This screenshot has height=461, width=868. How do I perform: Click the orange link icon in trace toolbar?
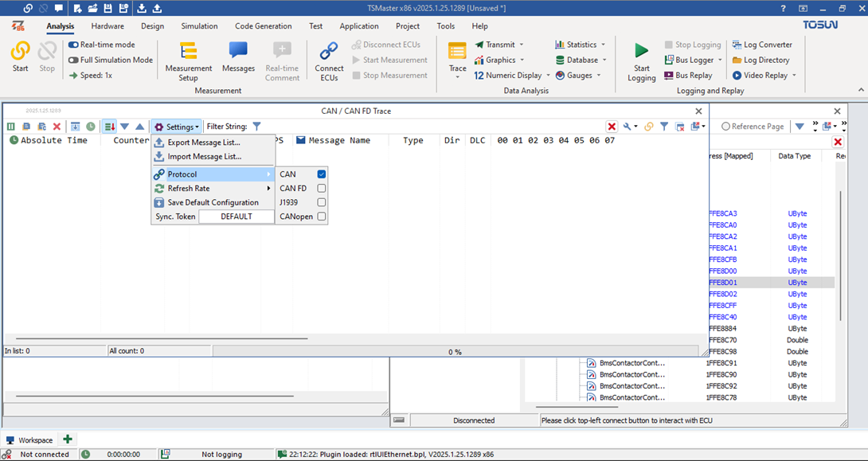tap(649, 127)
